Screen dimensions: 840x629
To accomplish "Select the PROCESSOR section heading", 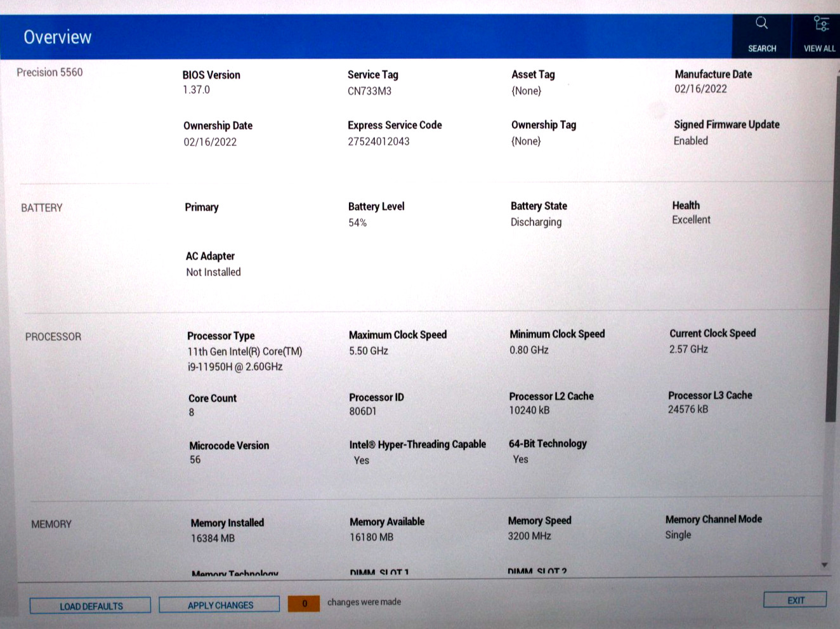I will coord(53,337).
